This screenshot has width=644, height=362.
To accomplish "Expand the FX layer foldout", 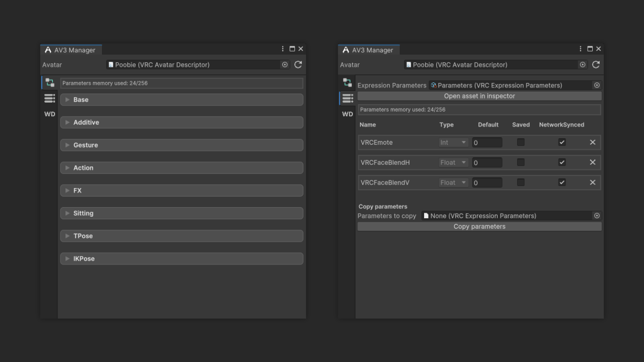I will [182, 191].
